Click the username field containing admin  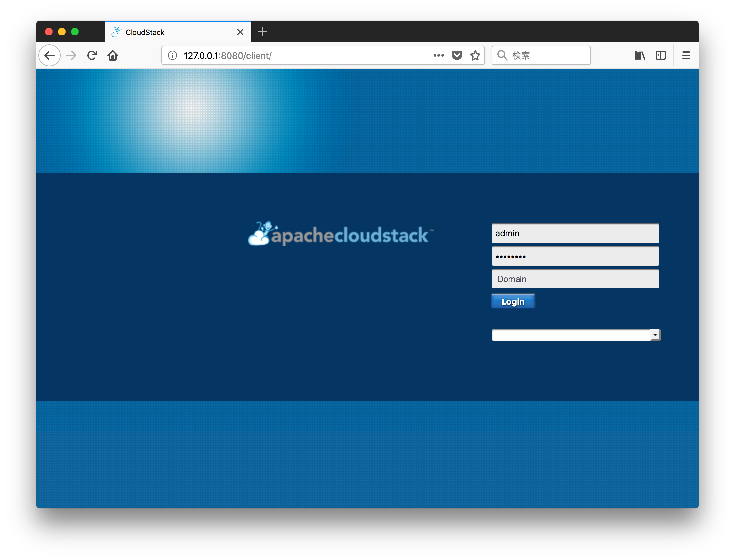[575, 233]
